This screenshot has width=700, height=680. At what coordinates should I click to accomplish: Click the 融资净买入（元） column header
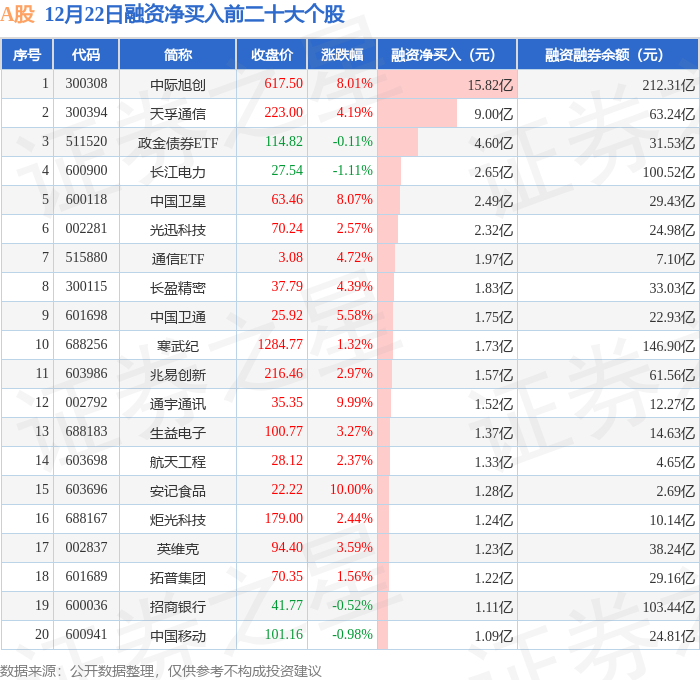point(447,54)
